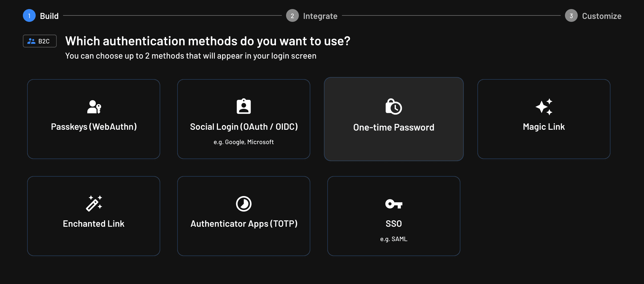Click the B2C badge text
The image size is (644, 284).
tap(44, 41)
